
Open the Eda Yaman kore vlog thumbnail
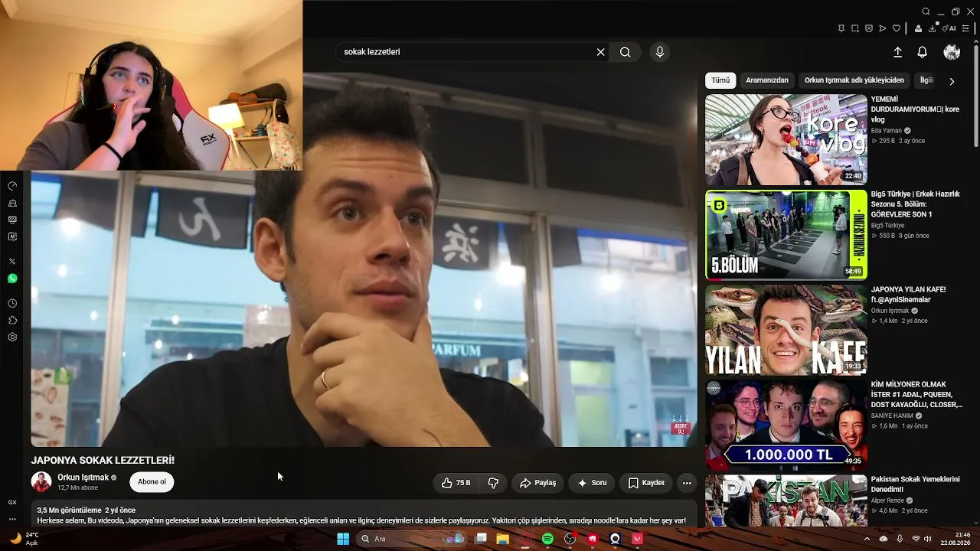pyautogui.click(x=786, y=139)
